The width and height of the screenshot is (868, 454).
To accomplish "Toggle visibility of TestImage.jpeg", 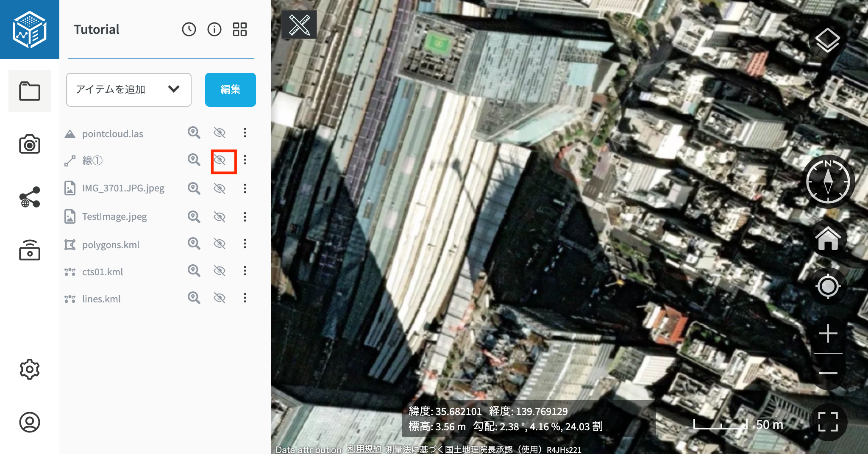I will click(220, 217).
